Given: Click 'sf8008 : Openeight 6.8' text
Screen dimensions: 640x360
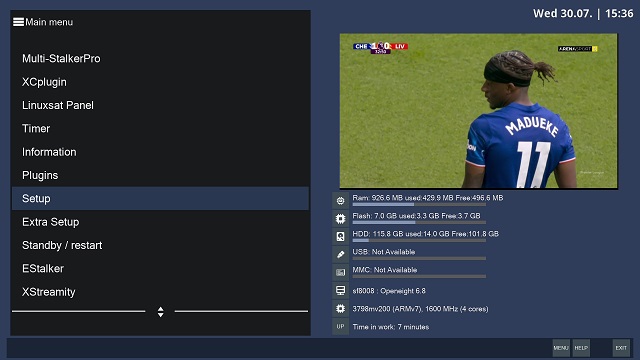Looking at the screenshot, I should tap(389, 291).
